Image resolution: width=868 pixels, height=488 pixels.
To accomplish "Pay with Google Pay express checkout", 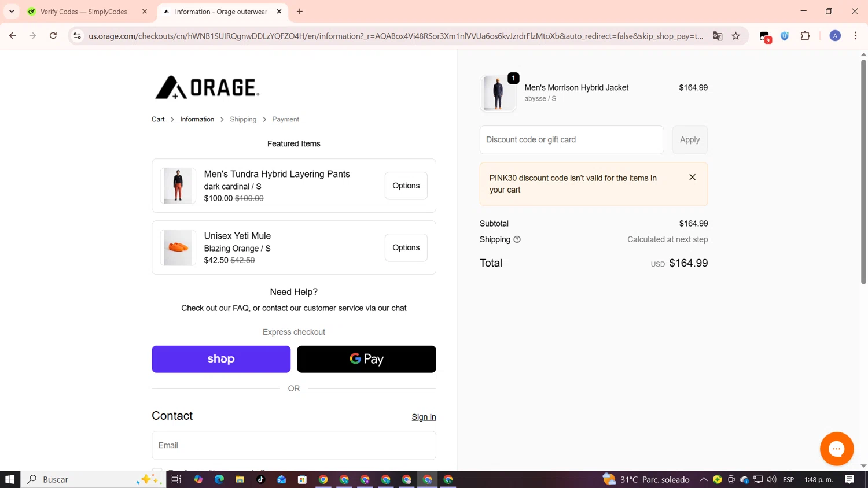I will click(366, 359).
